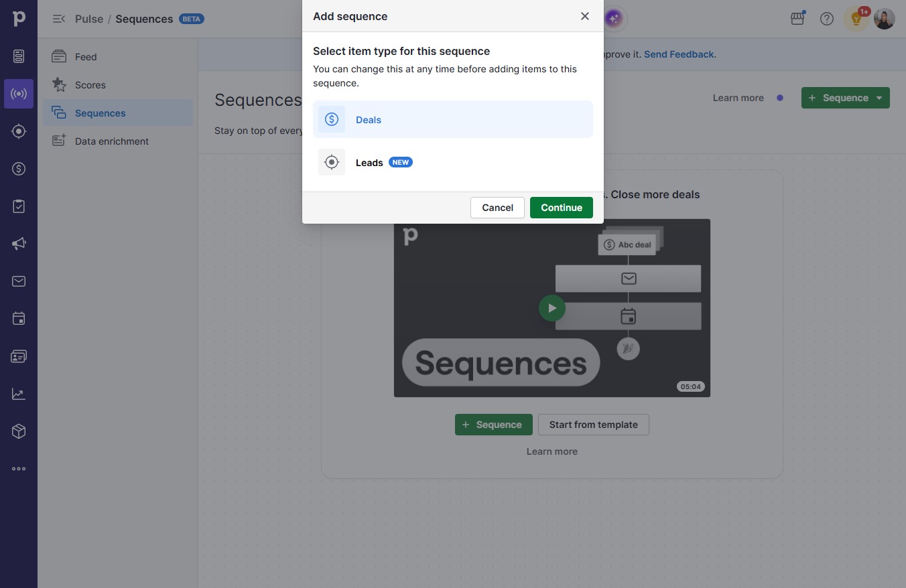Click the Pulse breadcrumb link
This screenshot has width=906, height=588.
[x=89, y=19]
